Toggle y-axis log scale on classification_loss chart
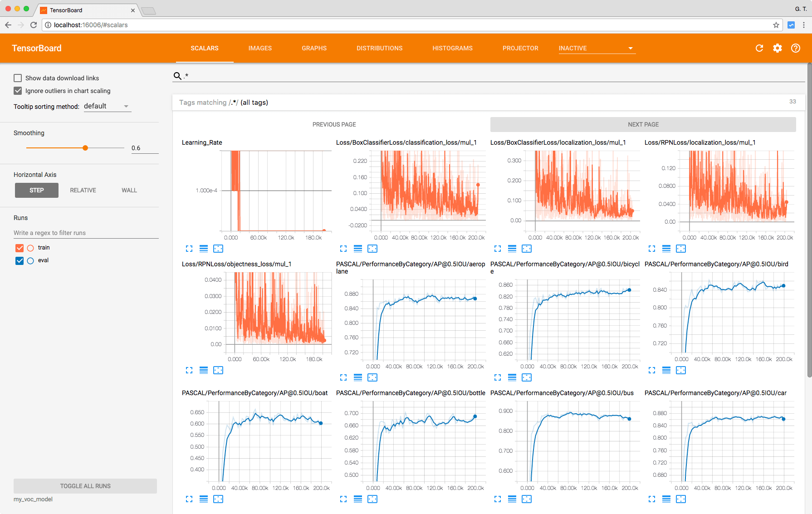The image size is (812, 514). point(358,249)
